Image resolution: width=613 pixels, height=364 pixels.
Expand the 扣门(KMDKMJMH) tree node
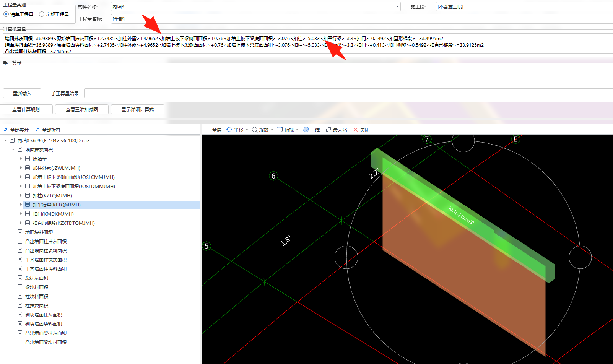pos(21,214)
